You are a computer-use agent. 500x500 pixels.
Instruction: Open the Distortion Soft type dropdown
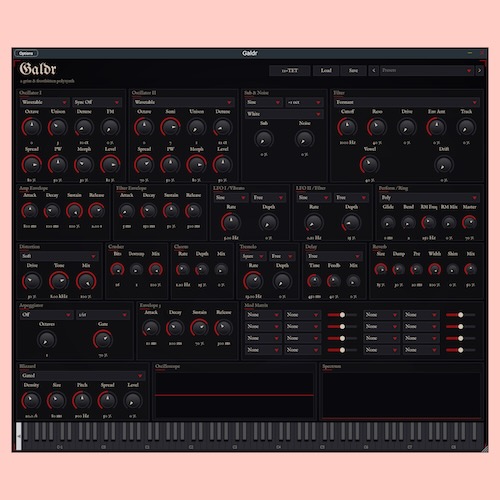59,256
